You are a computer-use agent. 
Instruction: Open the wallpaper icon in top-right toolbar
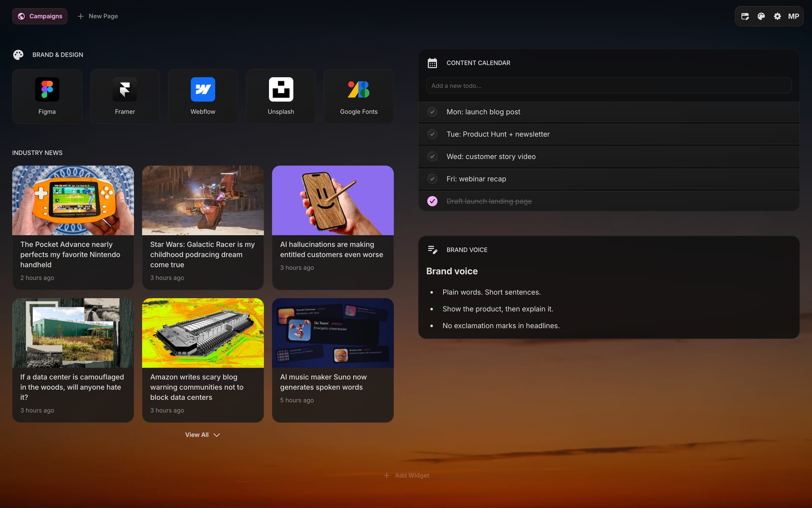click(x=745, y=16)
